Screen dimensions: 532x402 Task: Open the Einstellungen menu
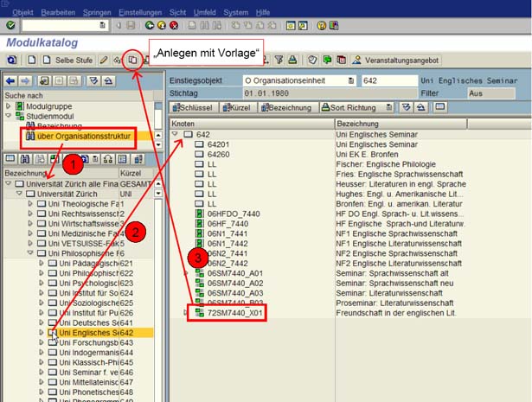139,13
